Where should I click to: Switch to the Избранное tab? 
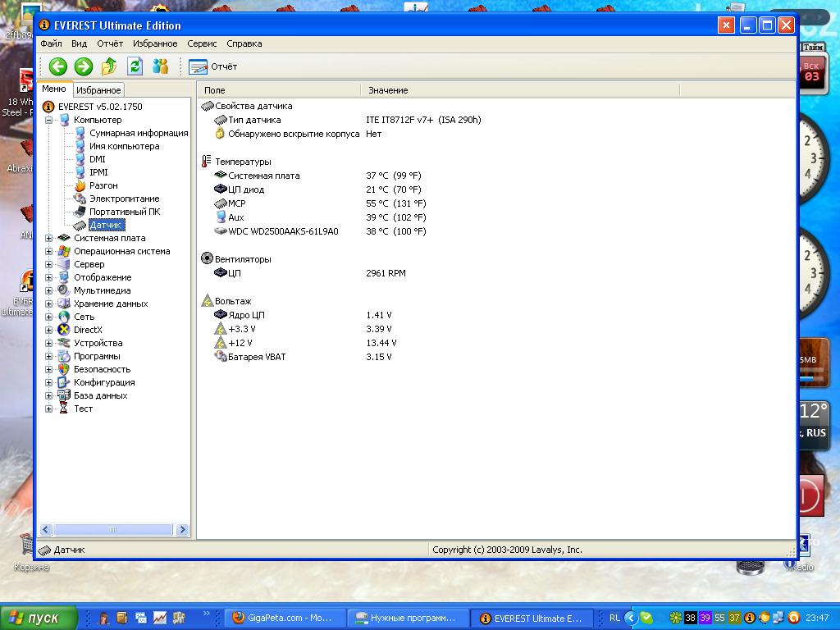coord(98,90)
